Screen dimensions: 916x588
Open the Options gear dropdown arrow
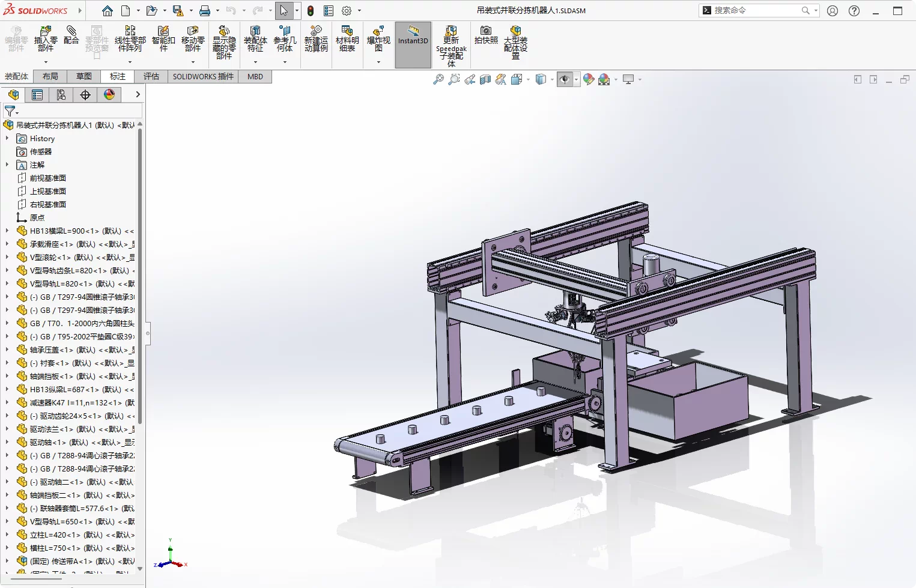point(360,11)
